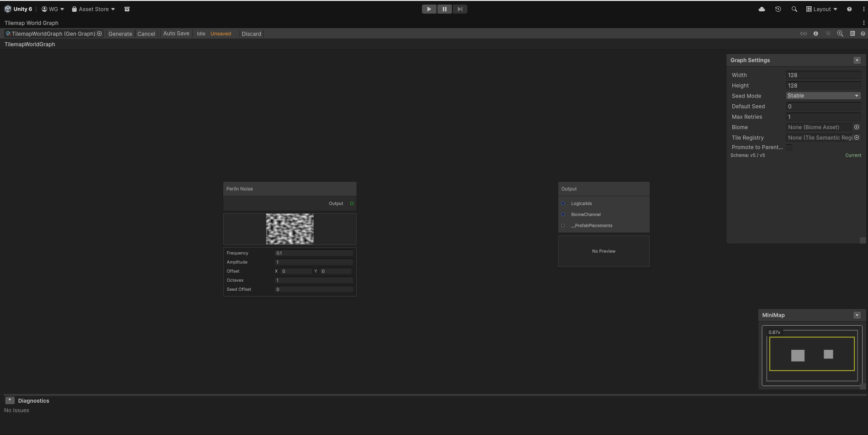Click the zoom-in magnifier icon in graph toolbar

(x=840, y=34)
